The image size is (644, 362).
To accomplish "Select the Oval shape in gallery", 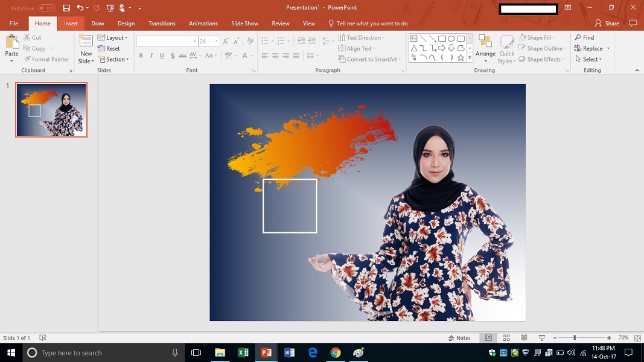I will click(451, 39).
